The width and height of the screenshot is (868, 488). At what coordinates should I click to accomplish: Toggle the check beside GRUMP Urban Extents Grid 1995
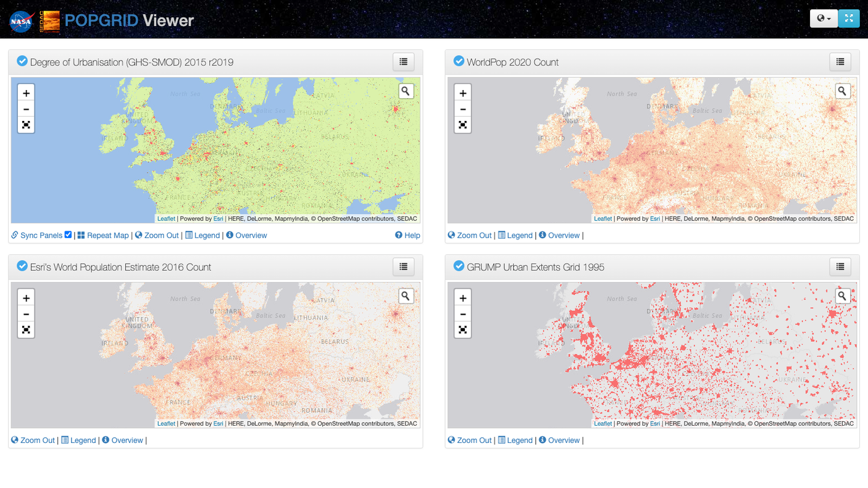click(459, 266)
